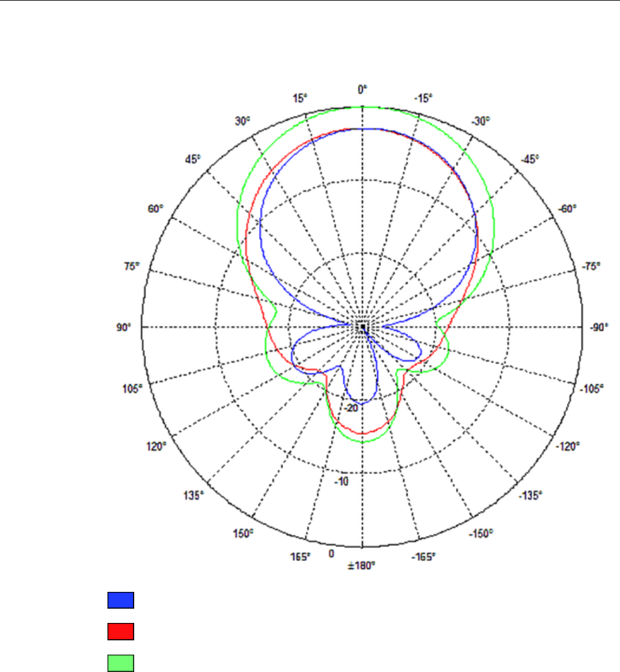
Task: Click the -20 radial scale label
Action: point(351,408)
